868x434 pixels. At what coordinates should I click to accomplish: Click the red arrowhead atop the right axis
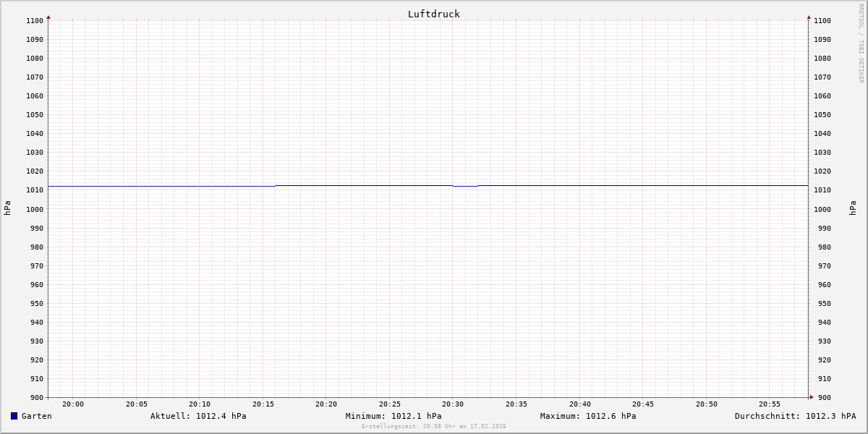809,17
